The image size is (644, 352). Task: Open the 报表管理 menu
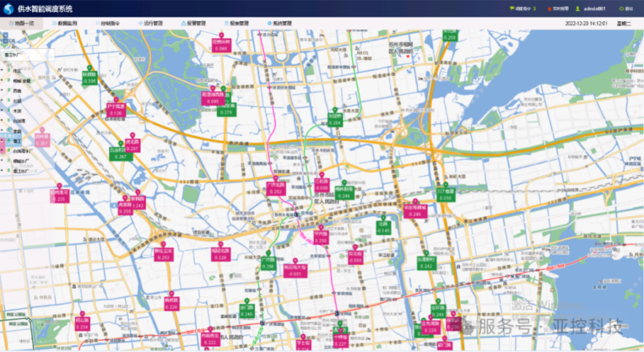click(236, 24)
